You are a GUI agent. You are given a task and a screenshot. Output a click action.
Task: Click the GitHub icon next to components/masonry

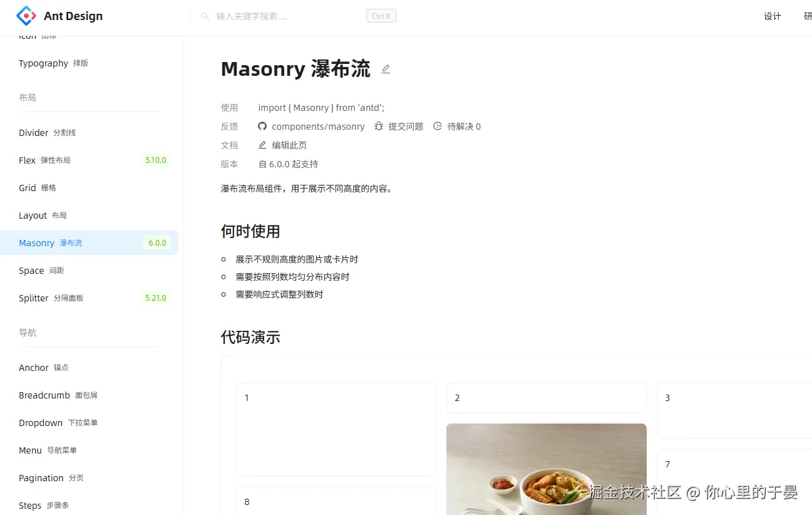tap(262, 126)
